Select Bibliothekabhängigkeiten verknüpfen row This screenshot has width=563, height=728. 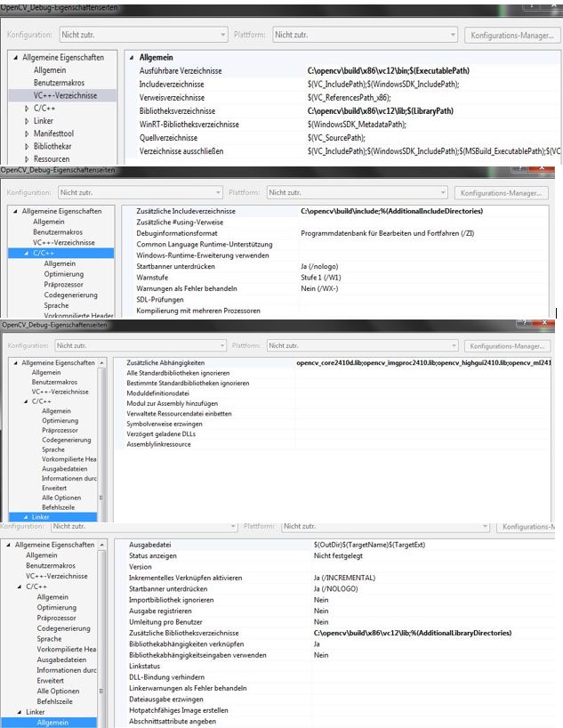pos(335,644)
